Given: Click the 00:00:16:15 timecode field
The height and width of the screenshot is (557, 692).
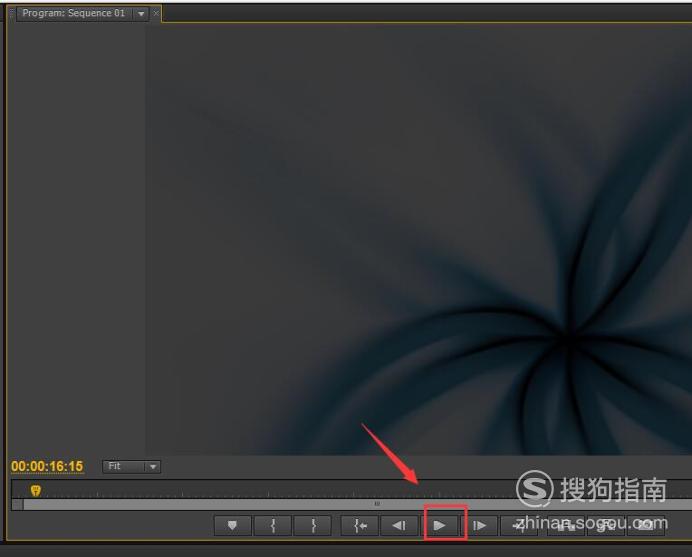Looking at the screenshot, I should click(47, 467).
